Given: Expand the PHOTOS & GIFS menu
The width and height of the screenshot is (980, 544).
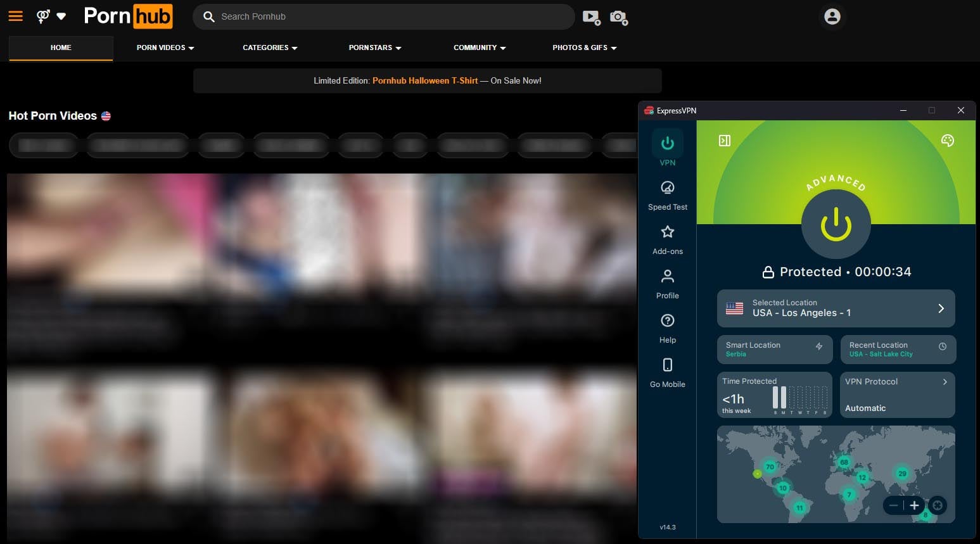Looking at the screenshot, I should point(585,47).
